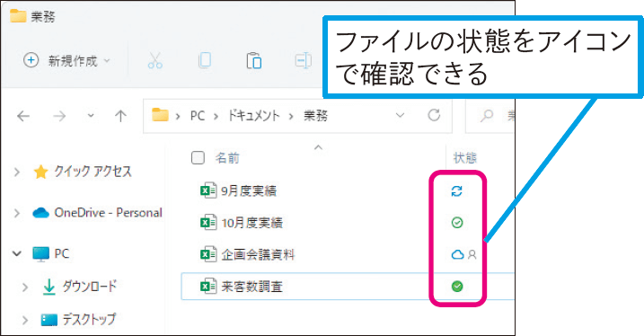Image resolution: width=644 pixels, height=336 pixels.
Task: Select the file 9月度実績
Action: coord(249,190)
